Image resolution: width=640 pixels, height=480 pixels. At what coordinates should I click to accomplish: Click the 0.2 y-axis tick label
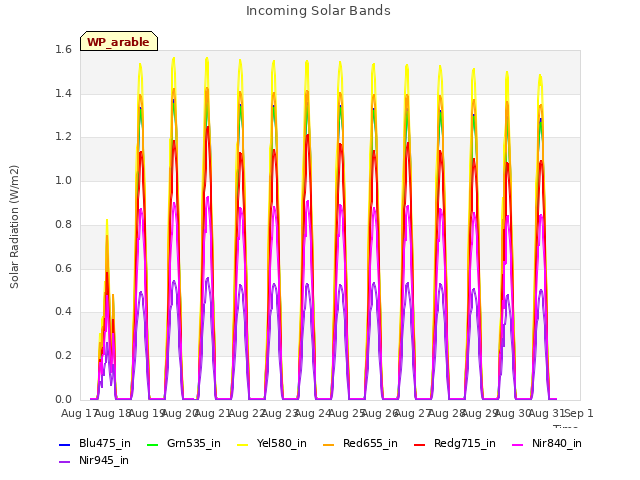(63, 356)
